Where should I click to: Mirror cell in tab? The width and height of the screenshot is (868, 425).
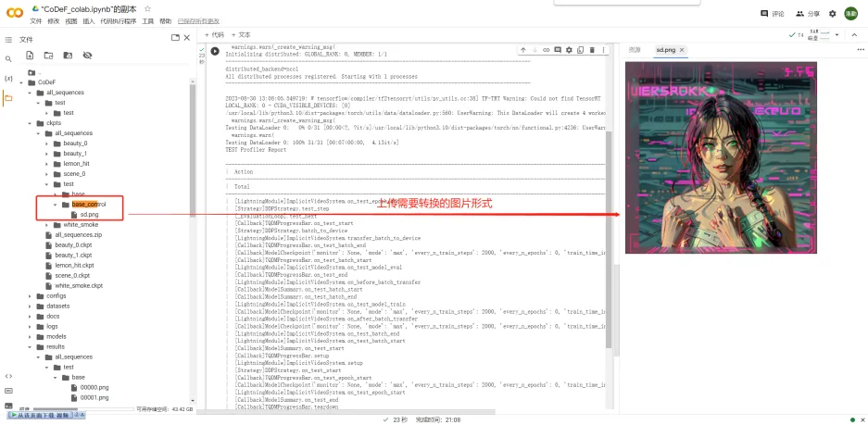[580, 50]
